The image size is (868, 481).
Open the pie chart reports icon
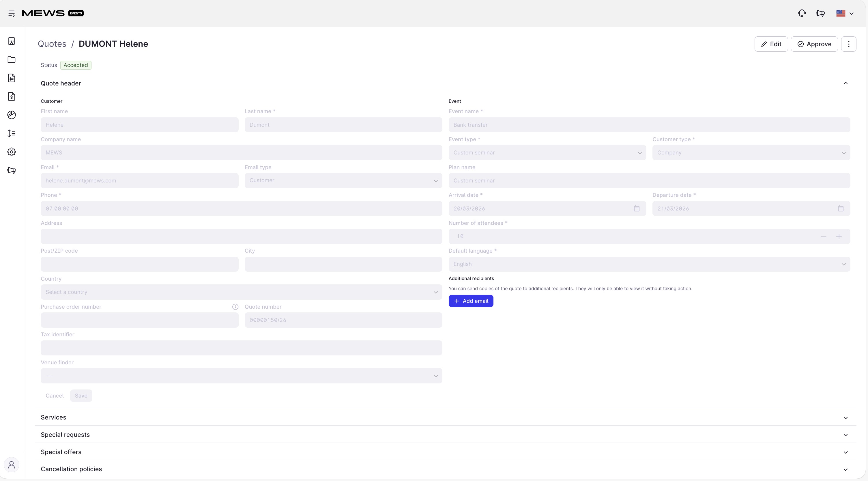tap(12, 115)
